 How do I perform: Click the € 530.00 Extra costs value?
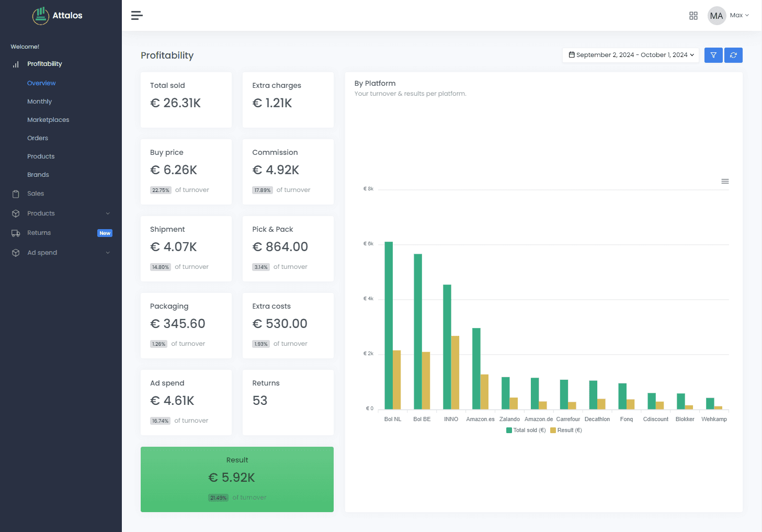tap(280, 324)
